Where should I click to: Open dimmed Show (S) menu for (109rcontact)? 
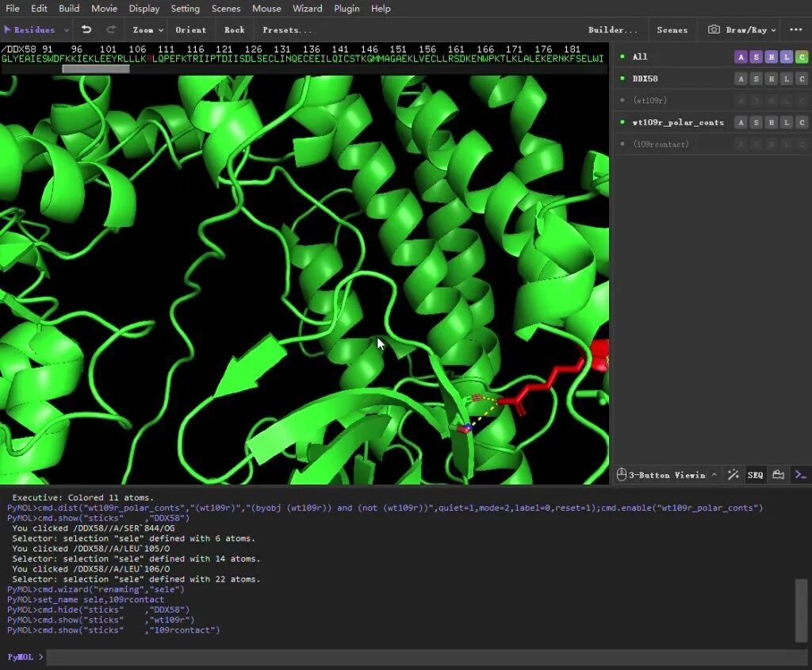756,144
